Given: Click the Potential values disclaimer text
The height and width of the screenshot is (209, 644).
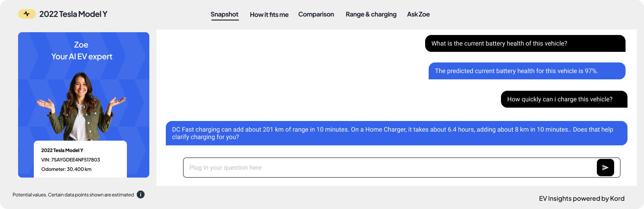Looking at the screenshot, I should point(73,195).
